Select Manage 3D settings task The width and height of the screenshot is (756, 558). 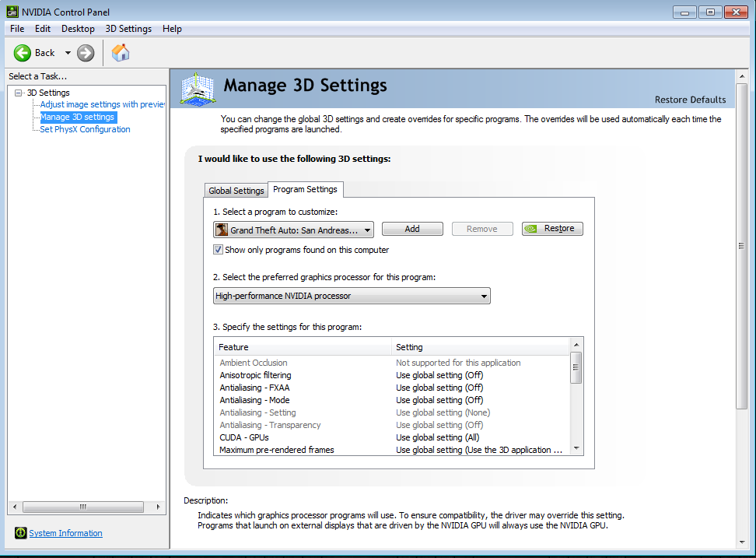tap(77, 117)
